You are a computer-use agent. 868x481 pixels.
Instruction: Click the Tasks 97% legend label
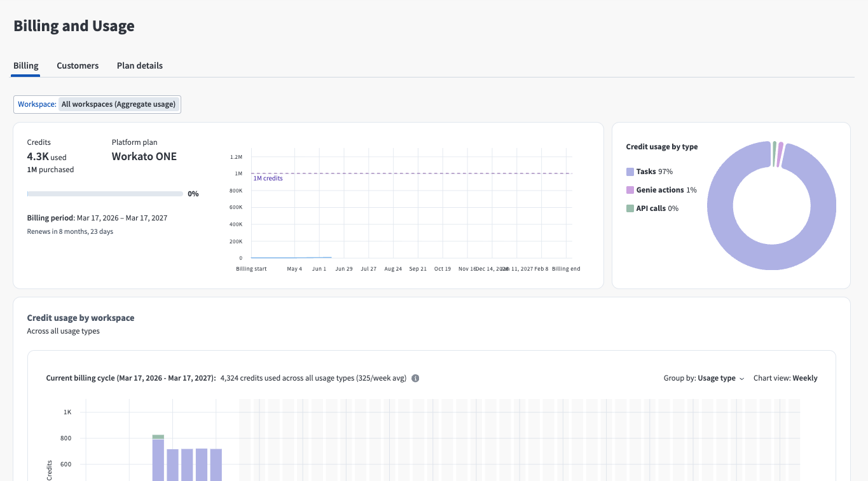point(654,172)
